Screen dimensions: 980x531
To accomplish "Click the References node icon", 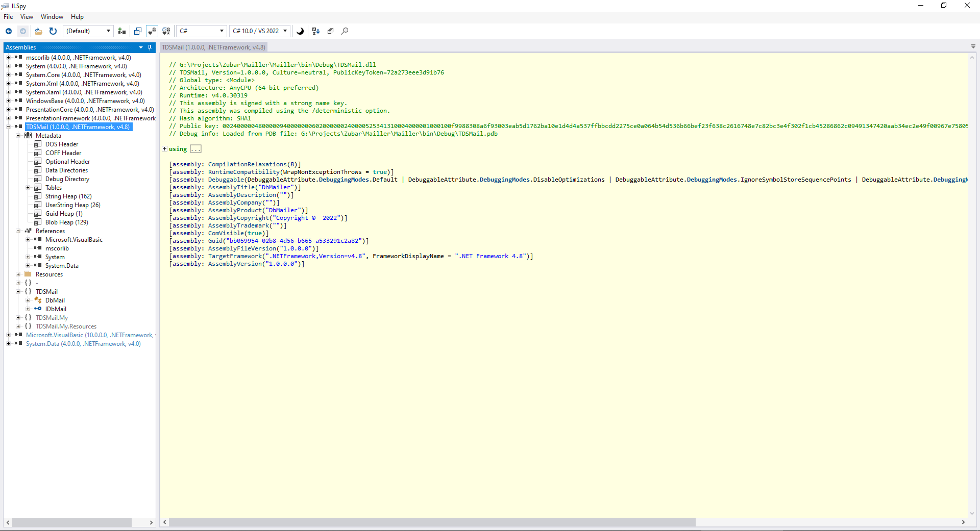I will pos(28,231).
